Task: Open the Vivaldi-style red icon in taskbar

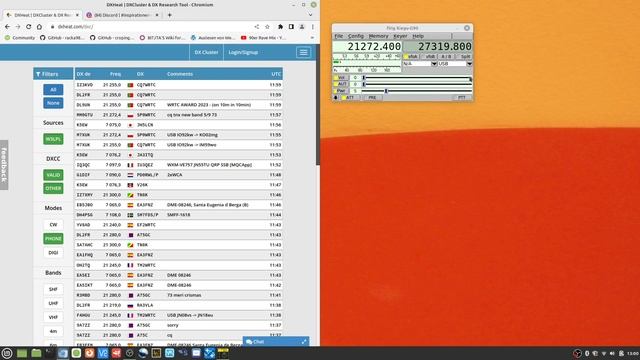Action: 116,353
